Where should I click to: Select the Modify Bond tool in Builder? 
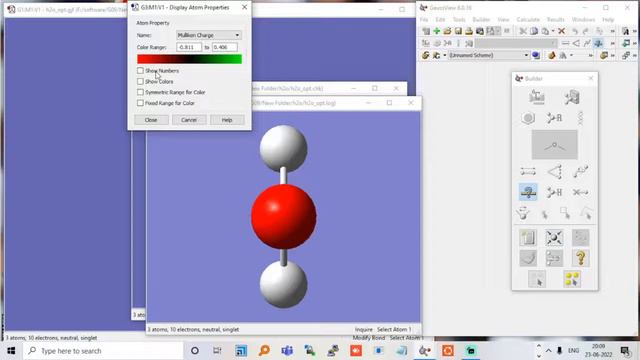pyautogui.click(x=528, y=171)
